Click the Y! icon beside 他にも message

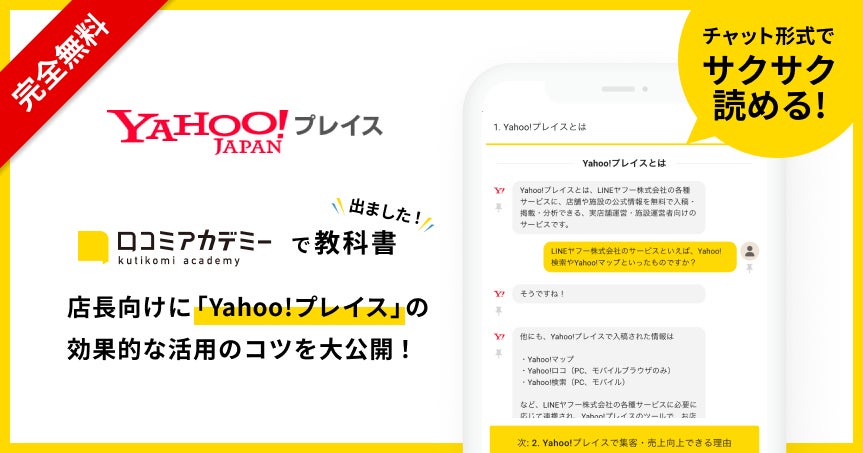[499, 336]
